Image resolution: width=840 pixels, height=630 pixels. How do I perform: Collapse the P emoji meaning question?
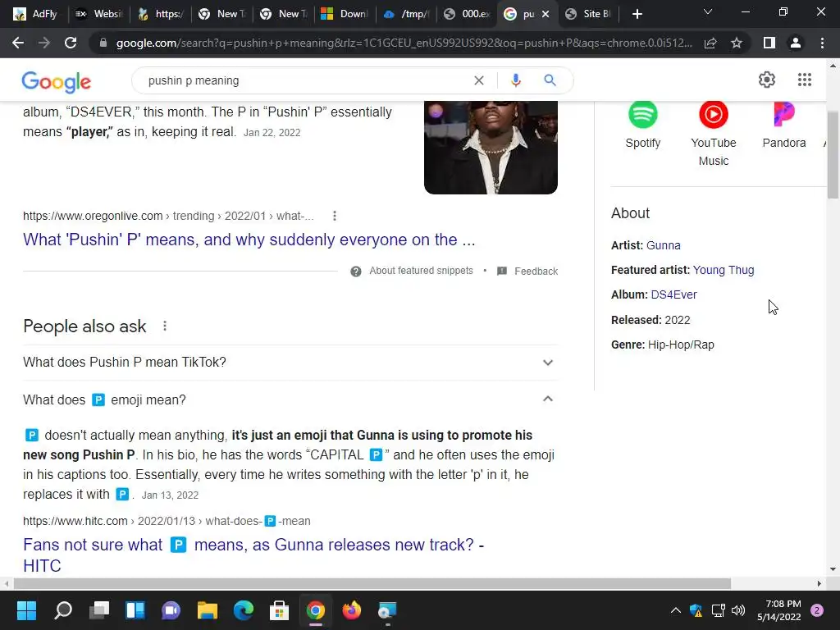pyautogui.click(x=290, y=399)
